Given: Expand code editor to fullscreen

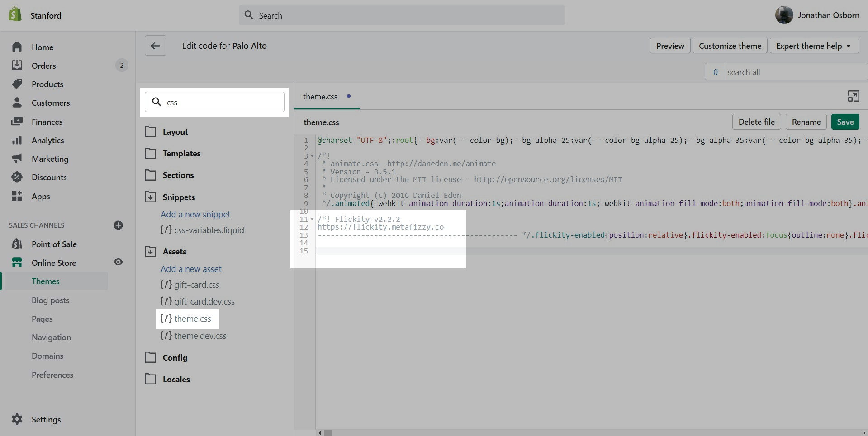Looking at the screenshot, I should click(x=853, y=96).
